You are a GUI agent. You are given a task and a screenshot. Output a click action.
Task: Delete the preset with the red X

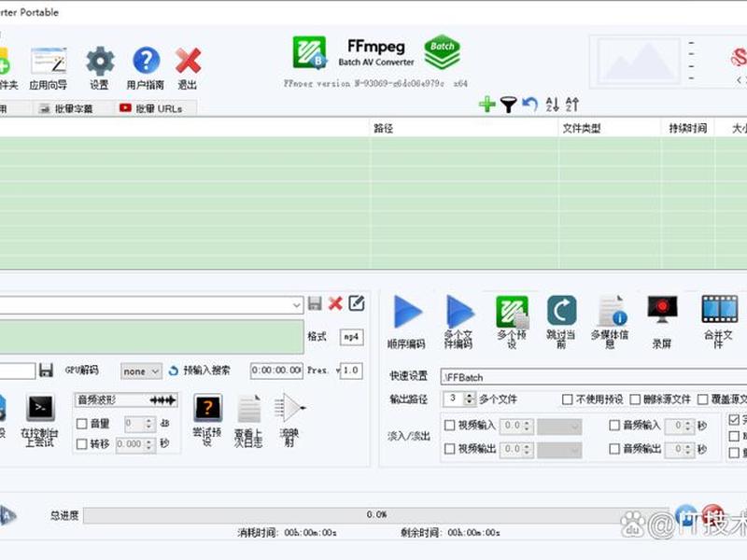335,303
